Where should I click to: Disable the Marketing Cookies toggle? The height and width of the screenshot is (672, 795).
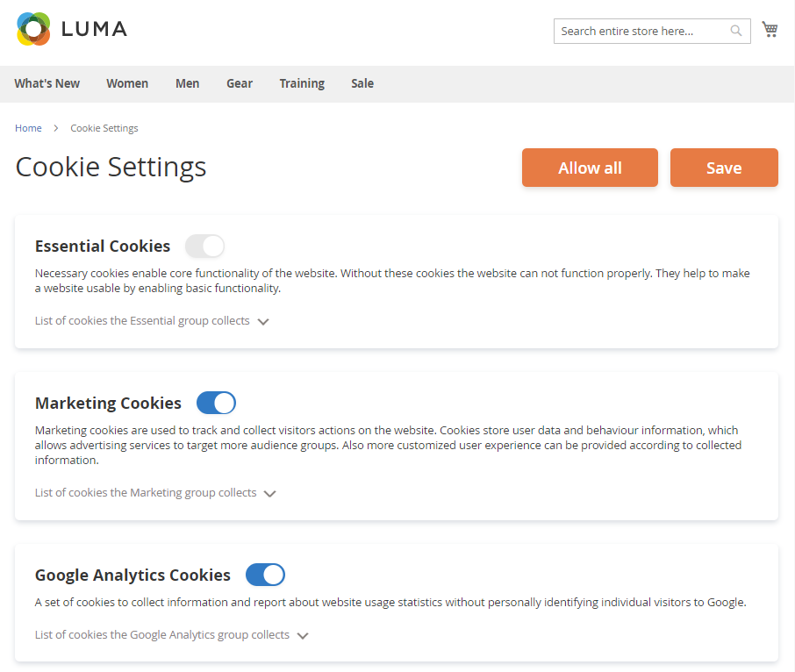[x=216, y=403]
